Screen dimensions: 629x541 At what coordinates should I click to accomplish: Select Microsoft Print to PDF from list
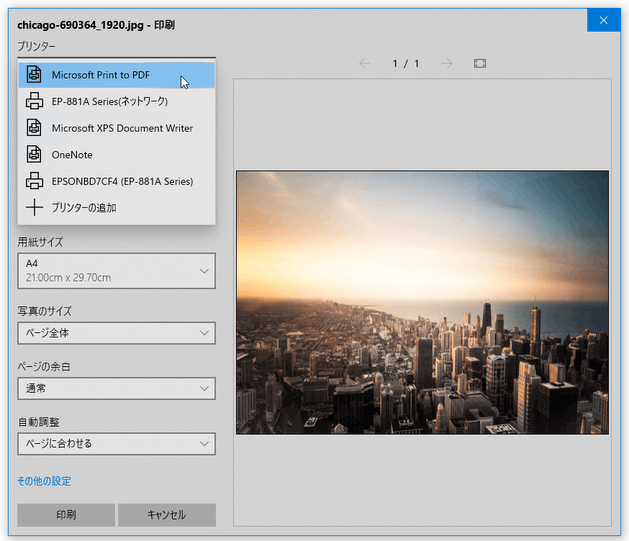116,75
